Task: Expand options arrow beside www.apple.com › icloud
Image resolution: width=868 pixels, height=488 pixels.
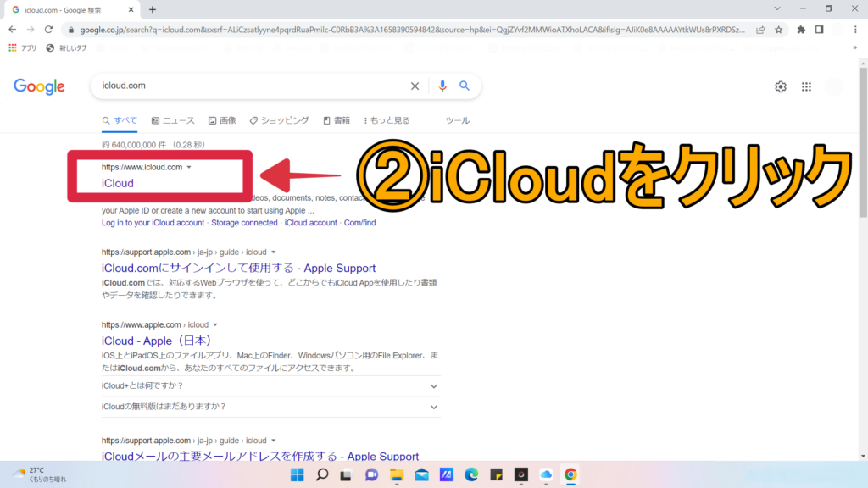Action: [215, 325]
